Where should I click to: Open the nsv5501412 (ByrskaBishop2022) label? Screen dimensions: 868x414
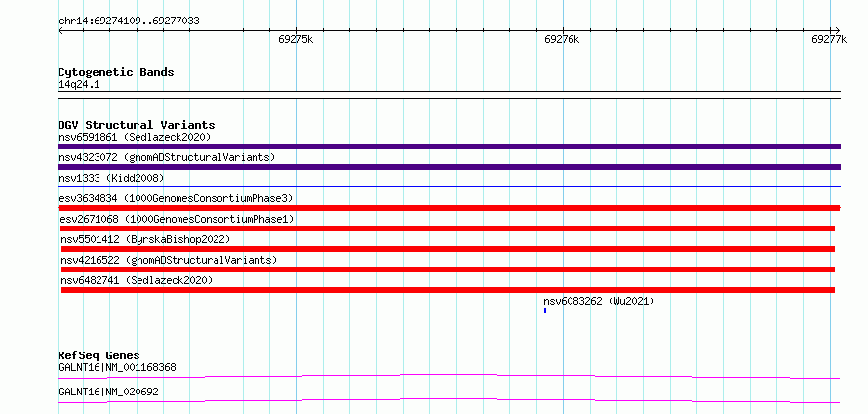pos(145,239)
